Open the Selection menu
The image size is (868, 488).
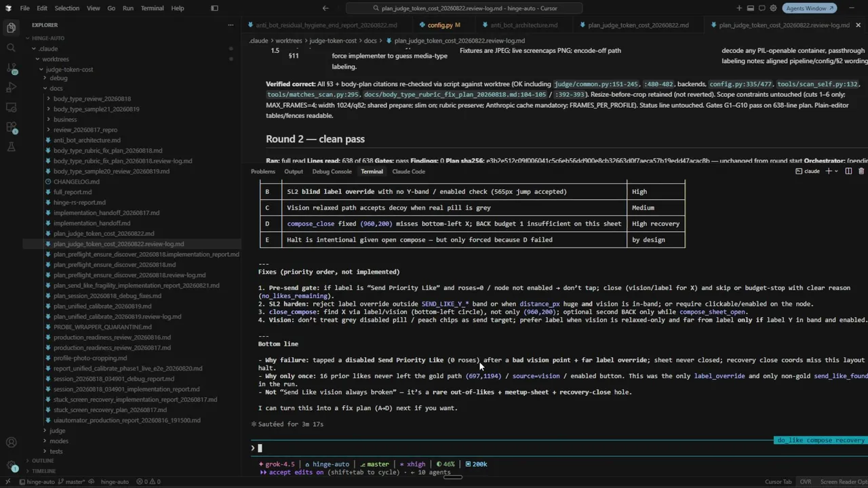66,8
